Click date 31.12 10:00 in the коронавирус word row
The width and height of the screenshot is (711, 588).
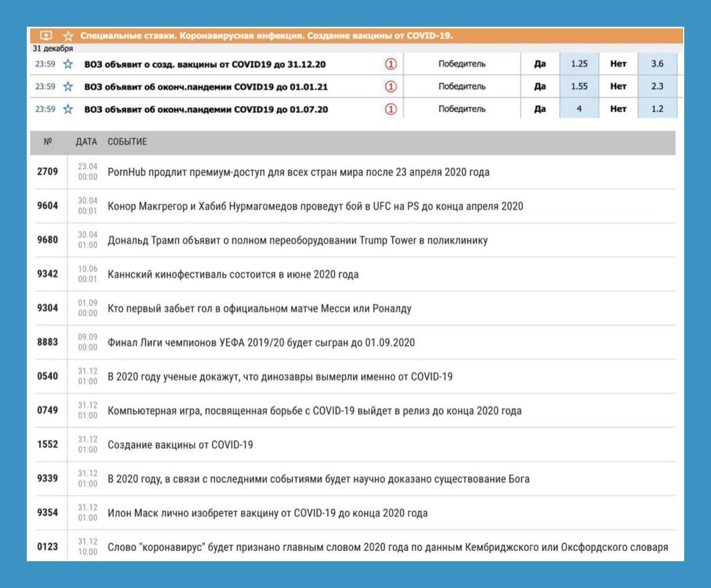[88, 547]
